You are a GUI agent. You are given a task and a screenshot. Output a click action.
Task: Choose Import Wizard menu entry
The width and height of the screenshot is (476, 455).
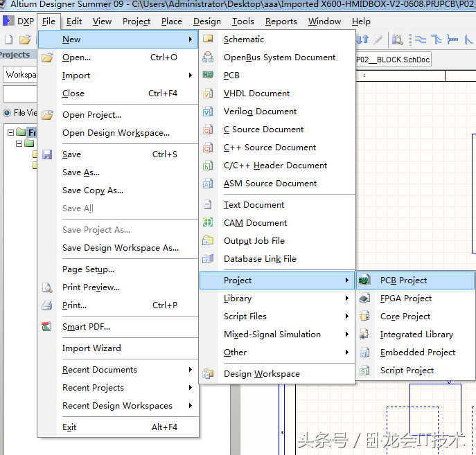(x=118, y=348)
